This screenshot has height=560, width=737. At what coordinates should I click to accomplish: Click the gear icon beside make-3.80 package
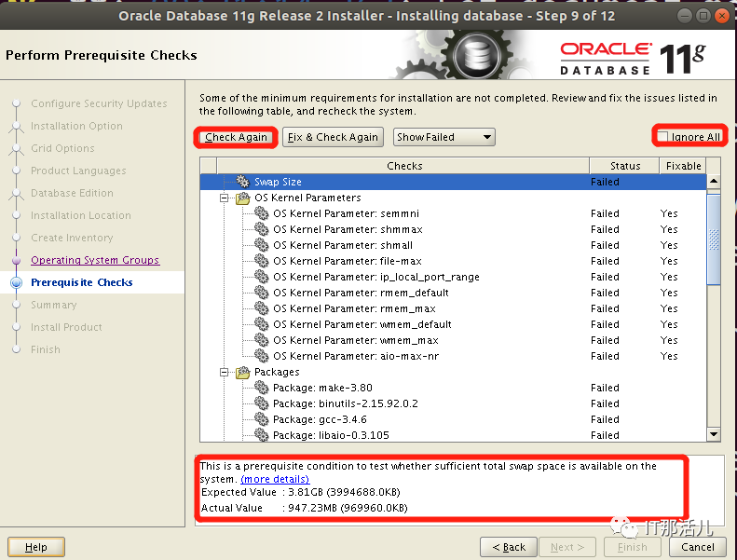(261, 388)
